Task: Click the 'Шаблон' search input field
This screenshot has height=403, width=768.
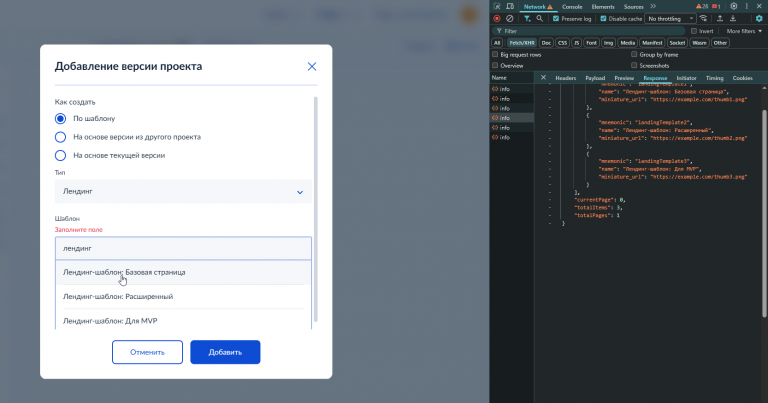Action: click(x=183, y=248)
